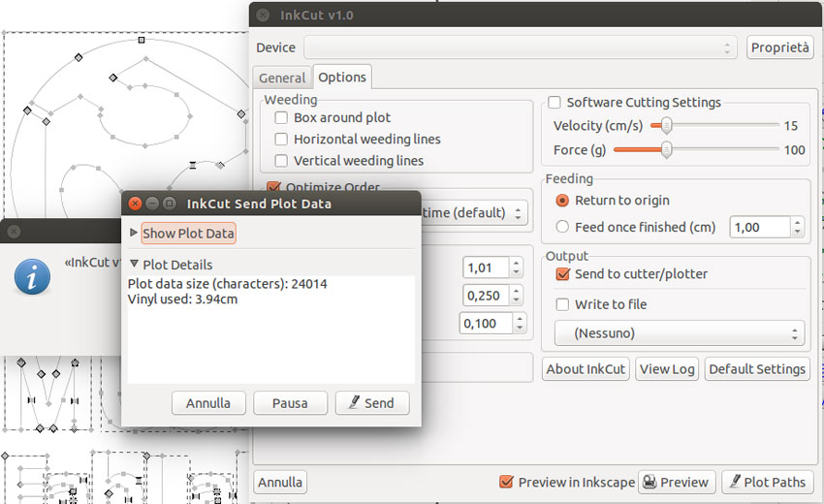Screen dimensions: 824x504
Task: Click the Preview button with printer icon
Action: (x=677, y=482)
